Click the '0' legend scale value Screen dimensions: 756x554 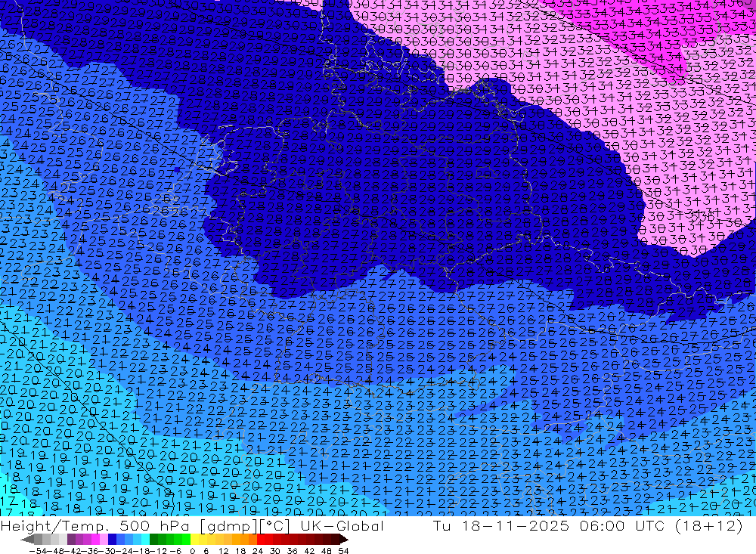click(192, 551)
